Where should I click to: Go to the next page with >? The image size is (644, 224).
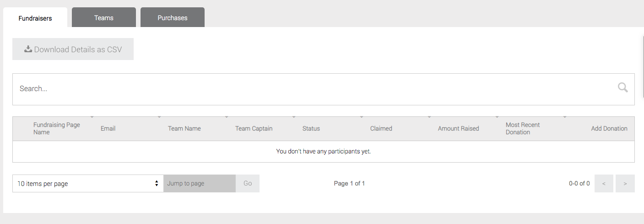coord(625,184)
